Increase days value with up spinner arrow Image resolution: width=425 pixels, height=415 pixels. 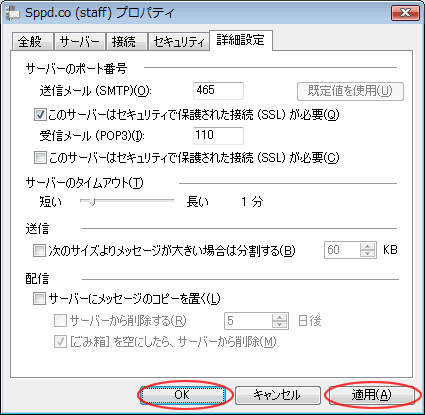click(279, 317)
